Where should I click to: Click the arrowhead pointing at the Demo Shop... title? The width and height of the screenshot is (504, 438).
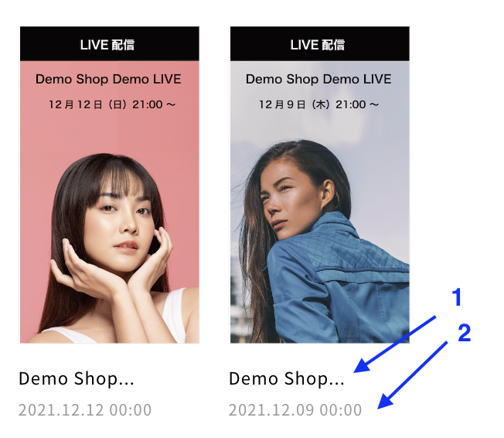click(361, 367)
